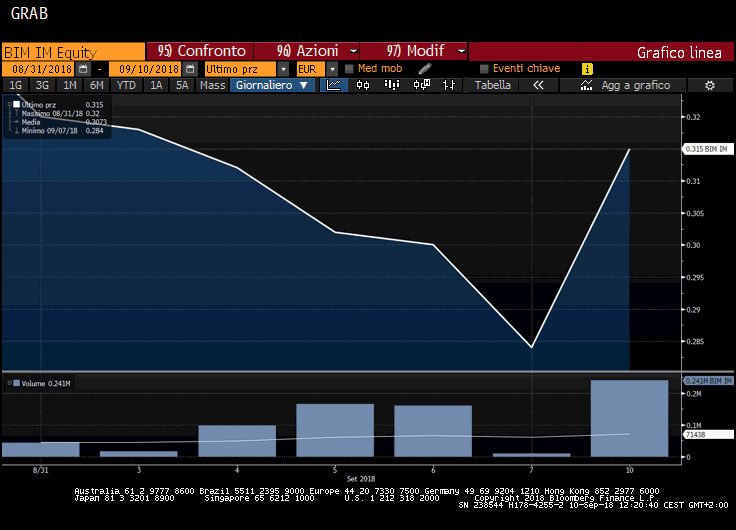
Task: Click the Set 2018 axis label
Action: 360,479
